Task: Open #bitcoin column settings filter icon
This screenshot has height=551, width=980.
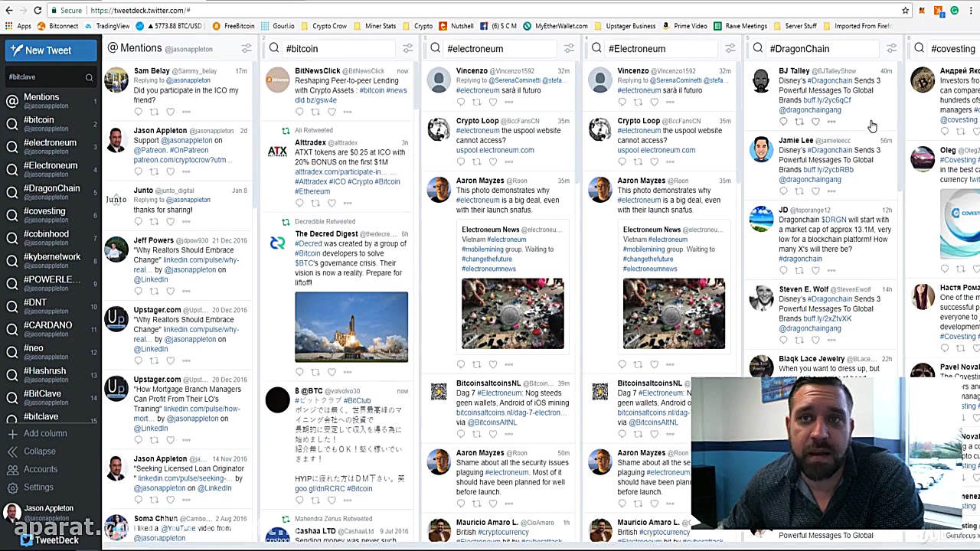Action: tap(407, 48)
